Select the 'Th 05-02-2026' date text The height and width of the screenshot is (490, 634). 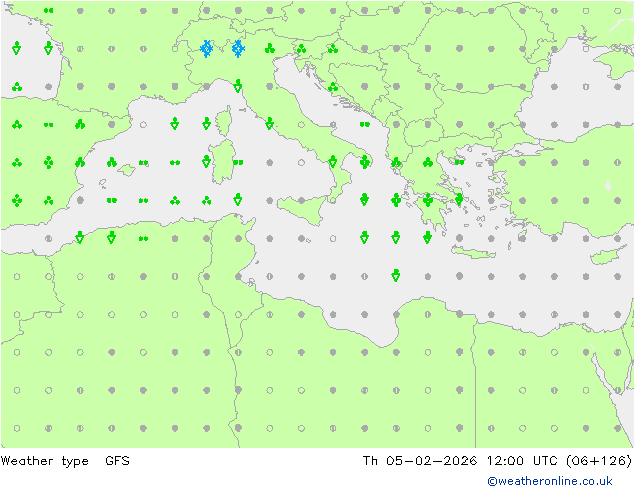(x=420, y=461)
